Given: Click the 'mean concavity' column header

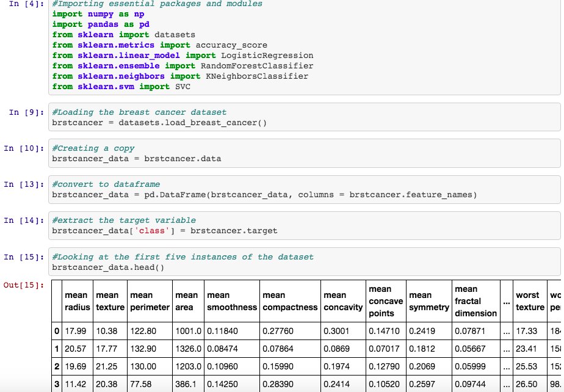Looking at the screenshot, I should [x=343, y=301].
